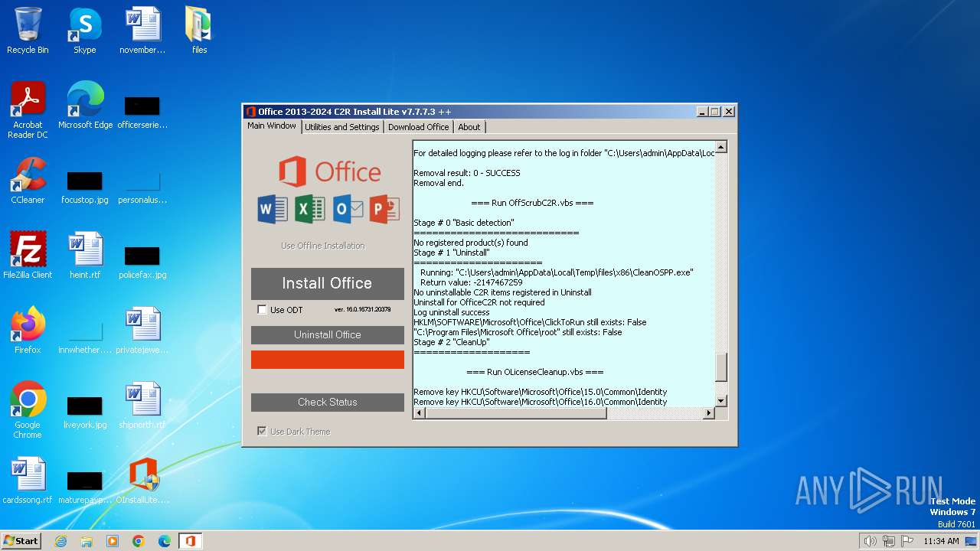This screenshot has width=980, height=551.
Task: Launch CCleaner from the desktop
Action: (28, 181)
